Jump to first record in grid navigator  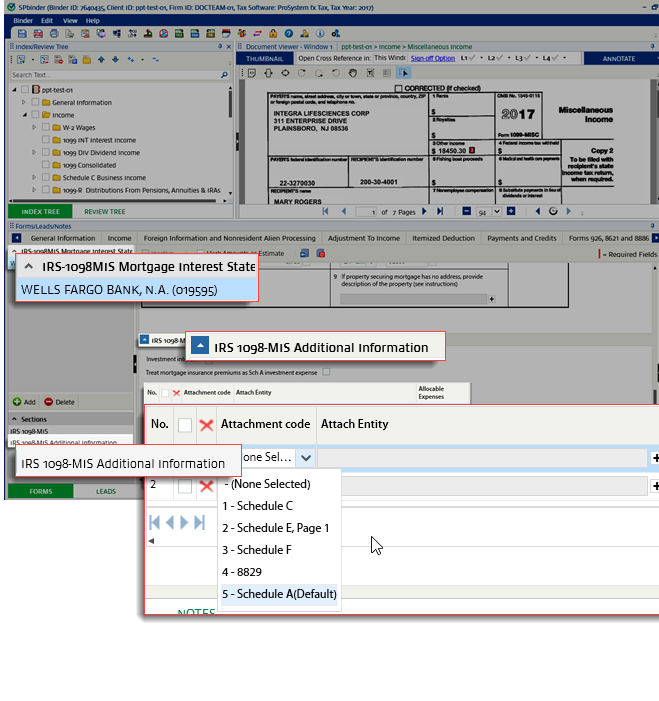(x=155, y=522)
